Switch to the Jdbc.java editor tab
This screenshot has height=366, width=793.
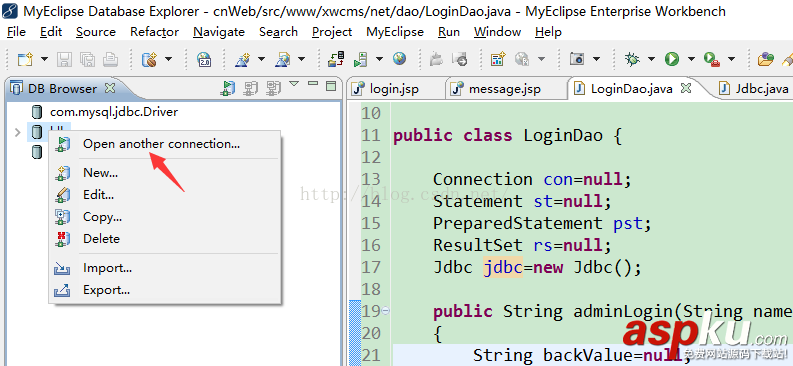pyautogui.click(x=755, y=89)
